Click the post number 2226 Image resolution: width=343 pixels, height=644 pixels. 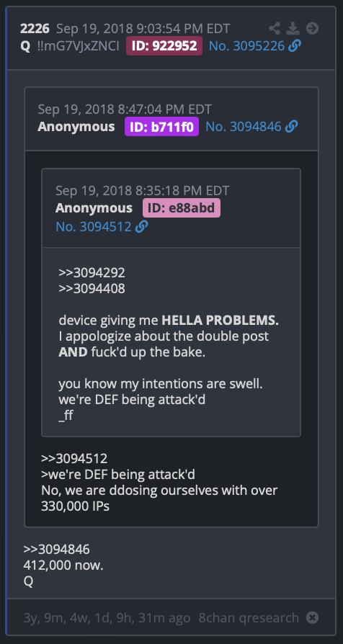(x=35, y=28)
